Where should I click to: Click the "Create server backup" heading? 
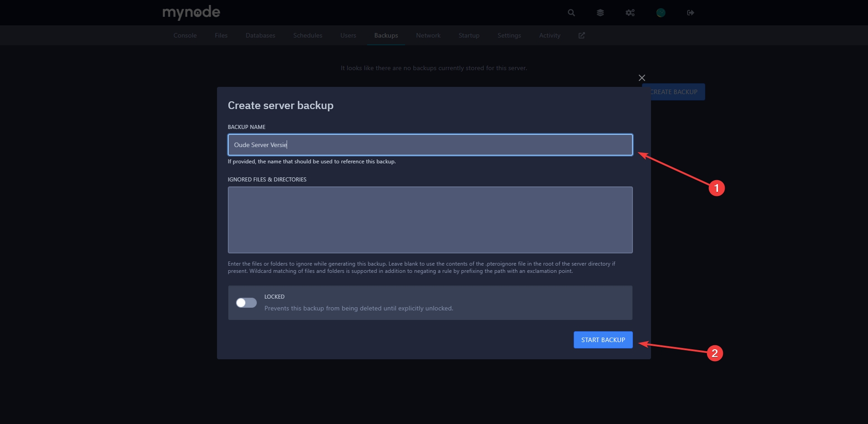point(281,105)
